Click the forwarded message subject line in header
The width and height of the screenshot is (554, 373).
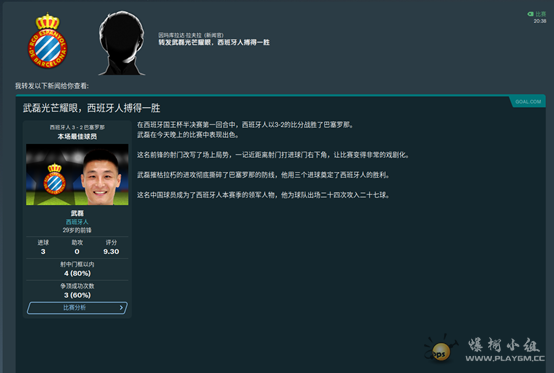(x=214, y=42)
